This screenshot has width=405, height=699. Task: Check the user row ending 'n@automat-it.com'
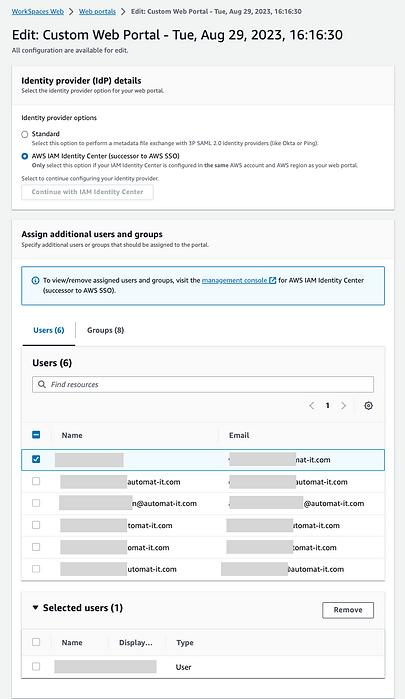click(36, 503)
